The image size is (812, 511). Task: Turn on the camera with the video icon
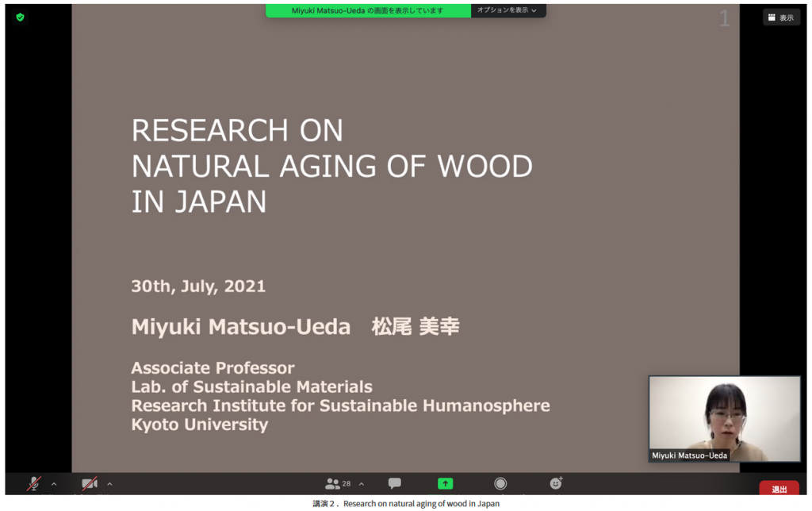point(90,483)
